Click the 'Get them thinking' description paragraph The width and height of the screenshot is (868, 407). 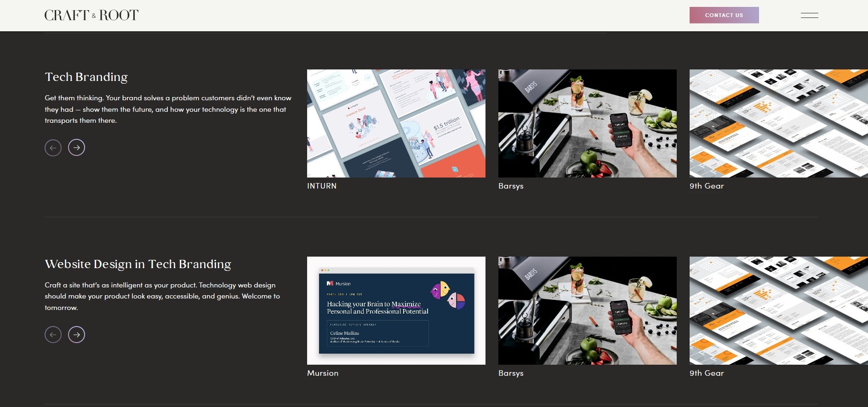pyautogui.click(x=168, y=109)
